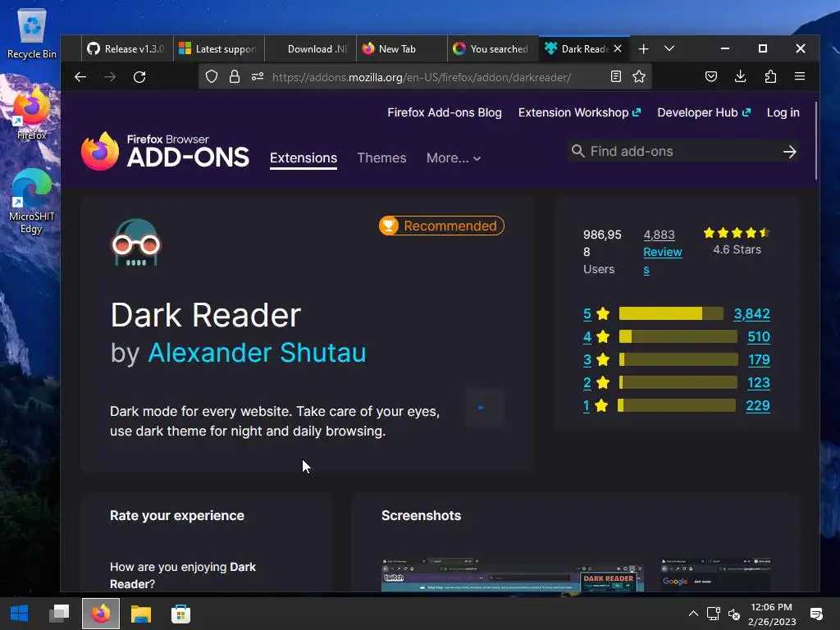Open MicroSHIT Edgy desktop shortcut
Viewport: 840px width, 630px height.
pos(32,202)
